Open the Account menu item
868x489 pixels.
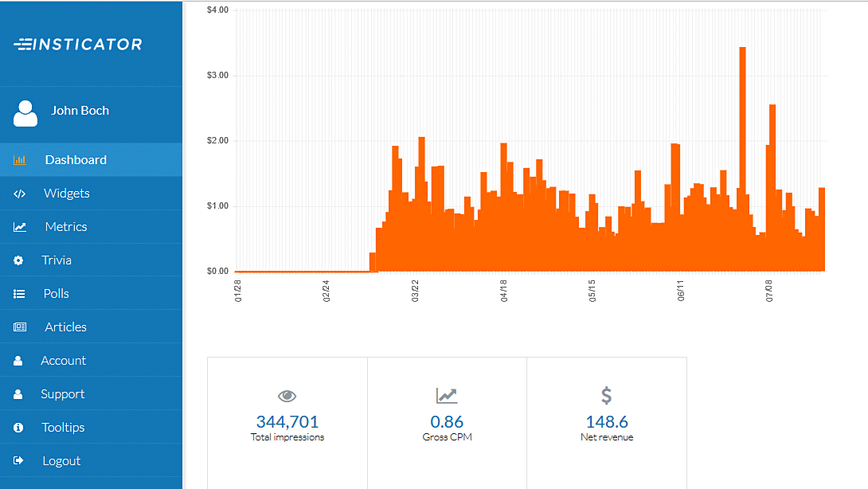point(63,361)
